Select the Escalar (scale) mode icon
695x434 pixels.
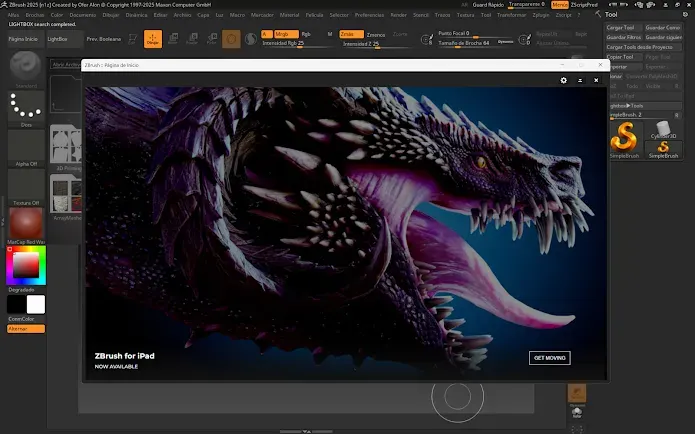click(x=192, y=39)
